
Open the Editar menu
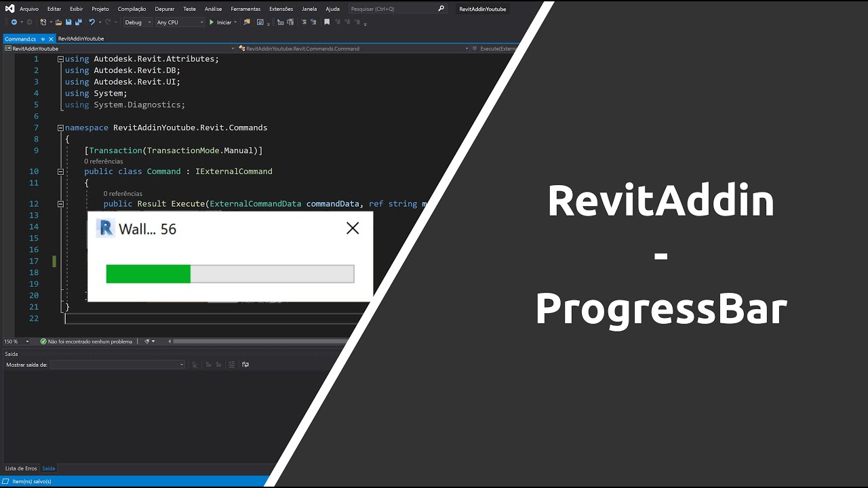click(x=54, y=9)
